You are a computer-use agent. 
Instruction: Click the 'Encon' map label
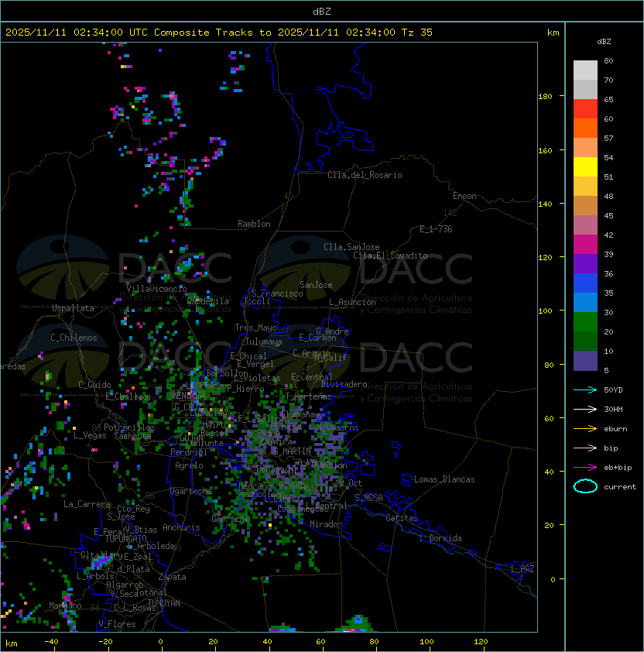coord(464,196)
